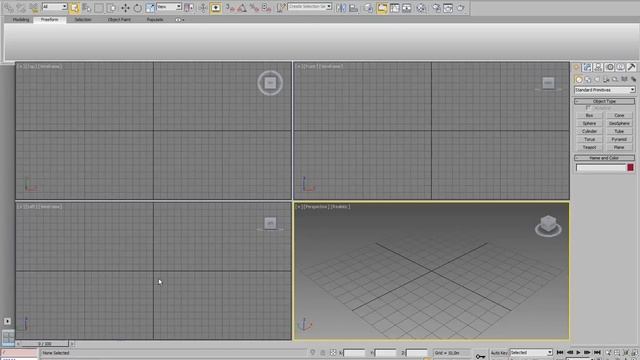Toggle Spinner Snap icon

click(x=267, y=7)
